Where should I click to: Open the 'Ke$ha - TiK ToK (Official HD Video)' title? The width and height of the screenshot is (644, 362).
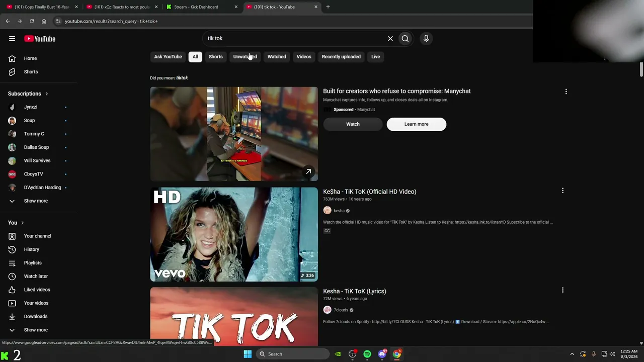pos(370,192)
